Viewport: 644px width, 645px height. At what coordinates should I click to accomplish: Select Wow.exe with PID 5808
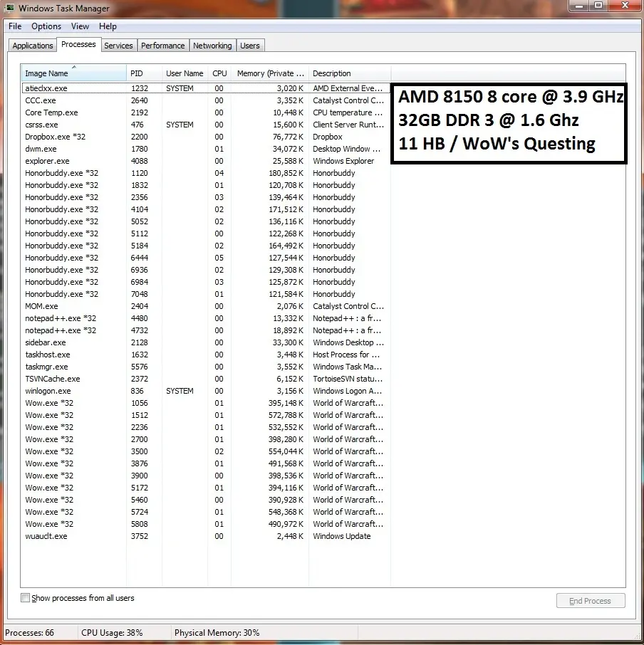[x=205, y=524]
